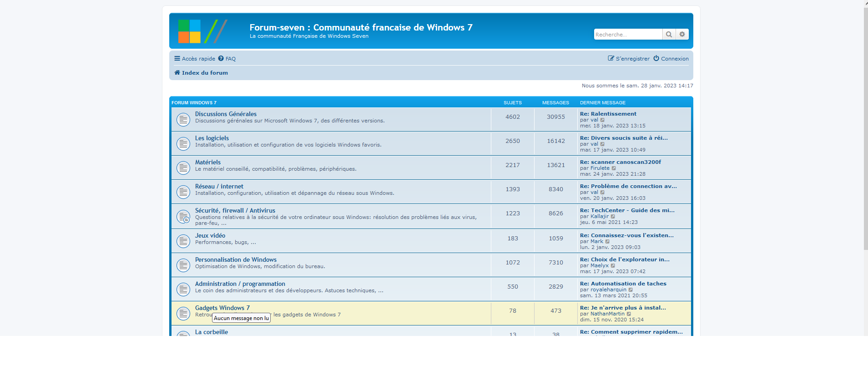Click the forum icon beside Matériels
868x366 pixels.
[x=183, y=168]
